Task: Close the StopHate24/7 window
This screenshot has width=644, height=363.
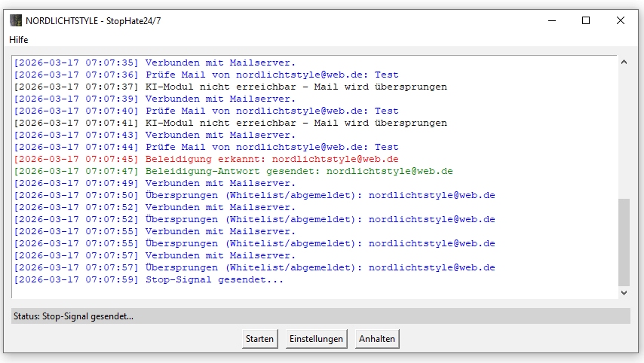Action: tap(620, 20)
